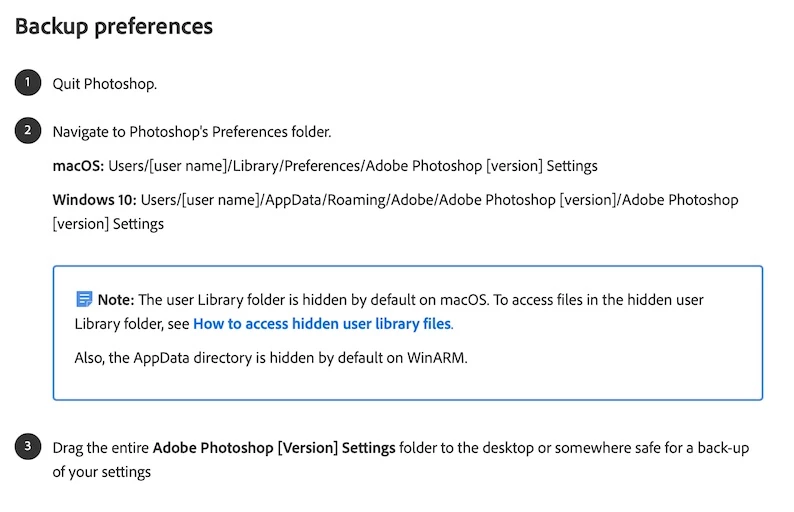
Task: Open the hidden user library files link
Action: [x=322, y=323]
